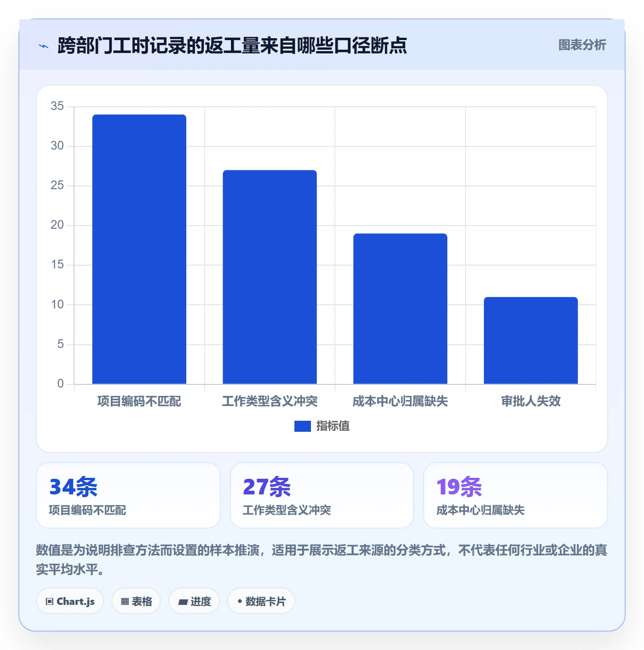Click the 指标值 legend label
Image resolution: width=644 pixels, height=650 pixels.
click(333, 426)
